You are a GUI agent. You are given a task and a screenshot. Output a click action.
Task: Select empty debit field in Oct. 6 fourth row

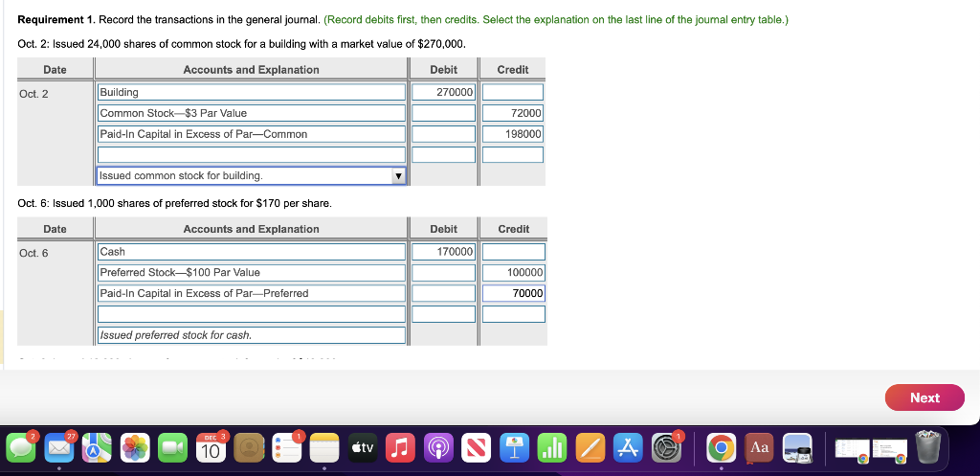click(443, 314)
